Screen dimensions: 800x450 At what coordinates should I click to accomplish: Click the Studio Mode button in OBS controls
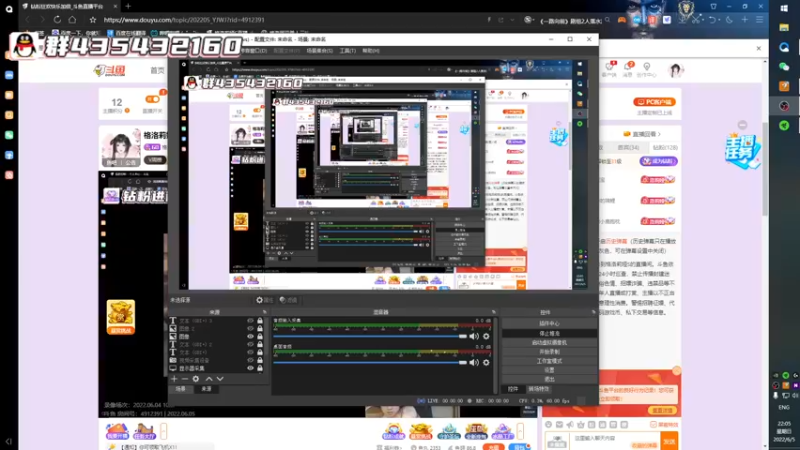point(549,361)
